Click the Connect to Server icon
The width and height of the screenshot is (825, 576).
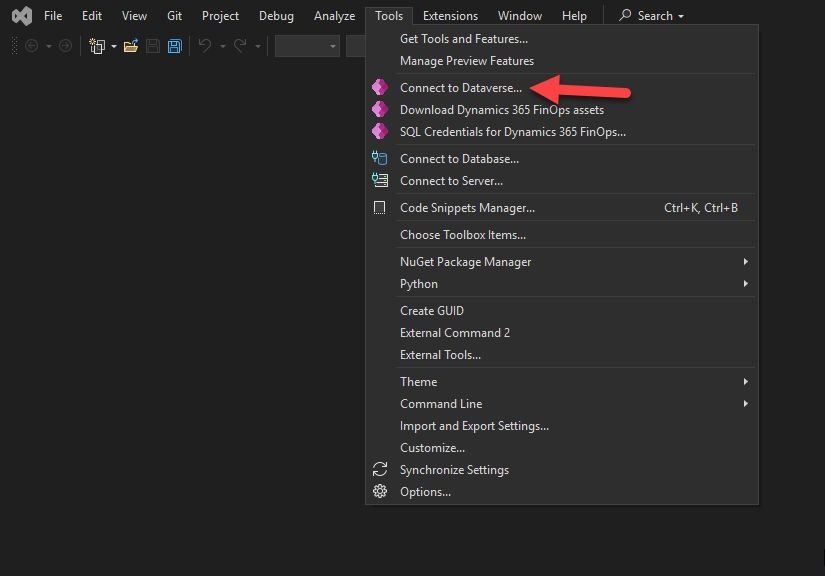(x=379, y=181)
